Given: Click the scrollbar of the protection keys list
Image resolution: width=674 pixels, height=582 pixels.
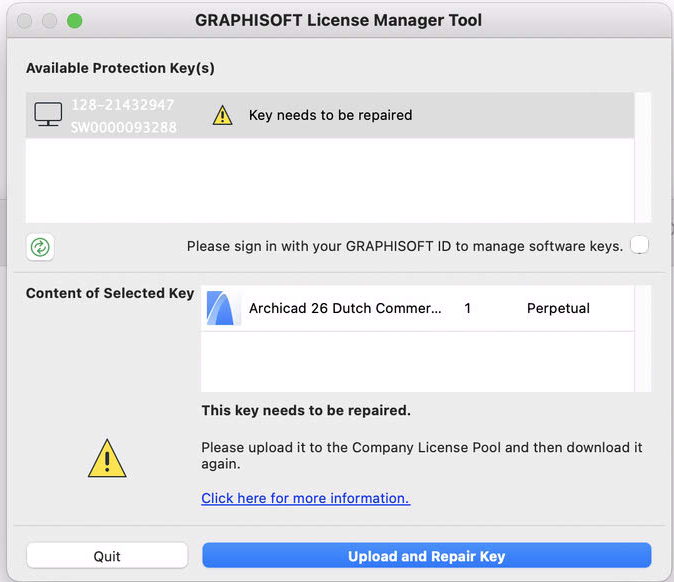Looking at the screenshot, I should [x=643, y=157].
